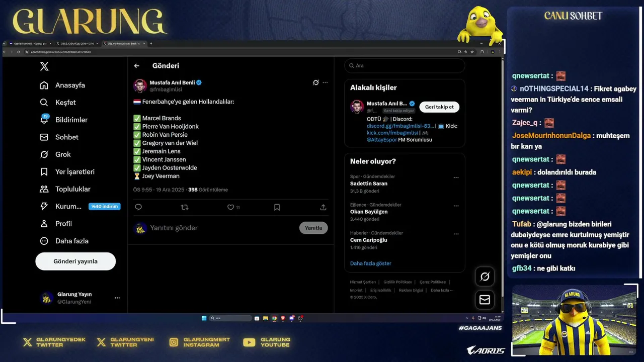Open the X logo home icon
Viewport: 644px width, 362px height.
(x=44, y=66)
